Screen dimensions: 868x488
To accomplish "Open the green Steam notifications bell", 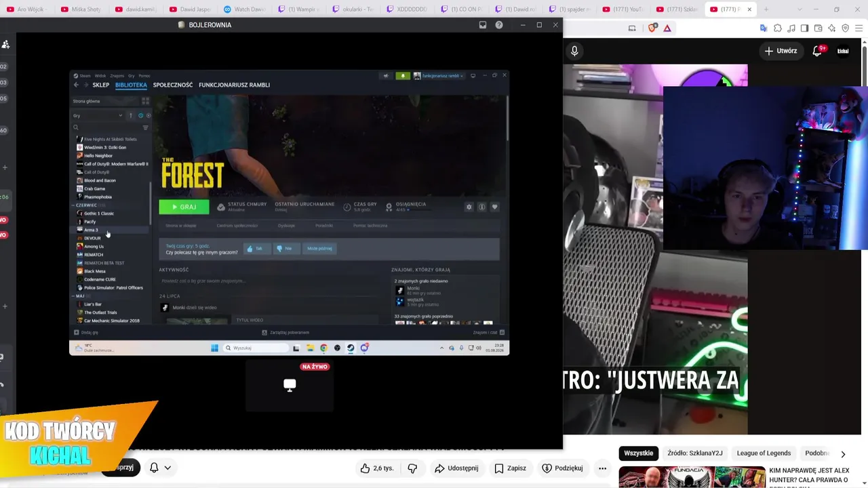I will click(x=403, y=75).
